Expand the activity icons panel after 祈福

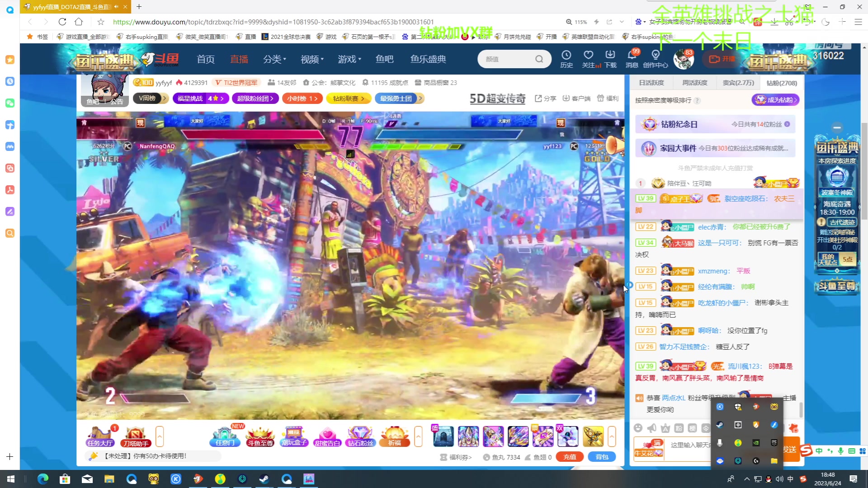coord(418,436)
